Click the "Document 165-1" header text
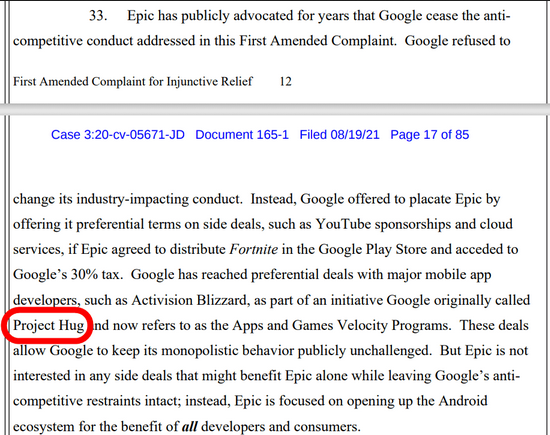The width and height of the screenshot is (550, 435). coord(242,135)
